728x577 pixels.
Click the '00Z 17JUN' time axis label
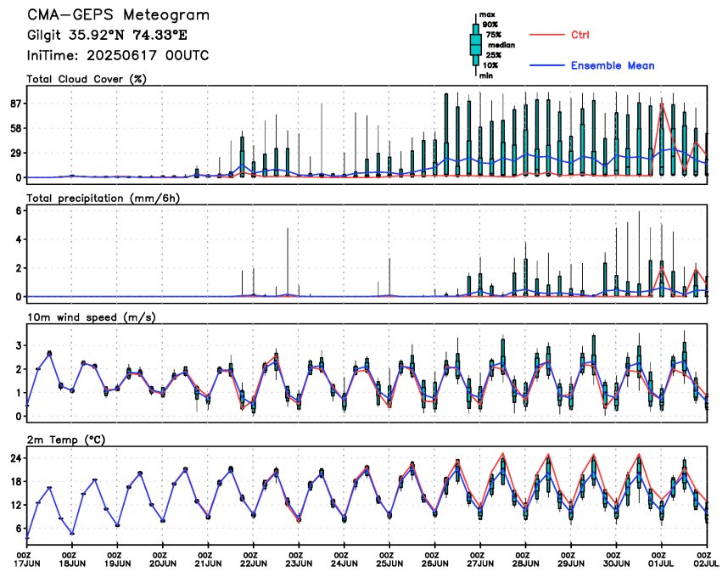(28, 559)
